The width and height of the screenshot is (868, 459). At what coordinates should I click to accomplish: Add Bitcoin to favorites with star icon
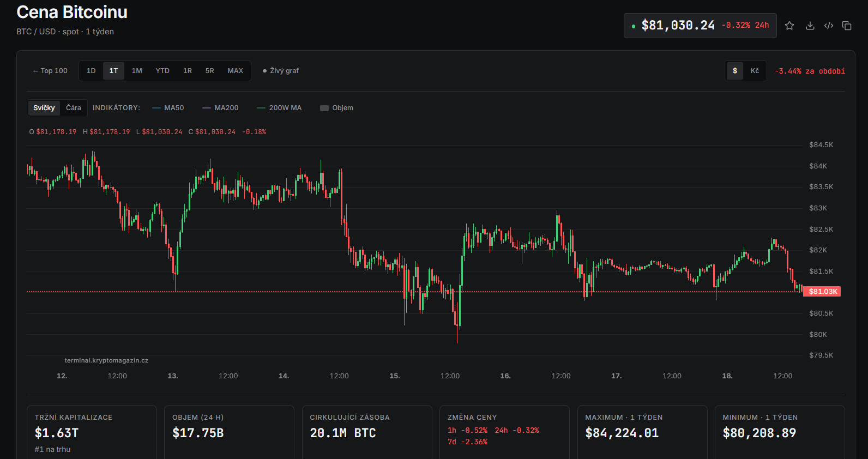(x=789, y=26)
